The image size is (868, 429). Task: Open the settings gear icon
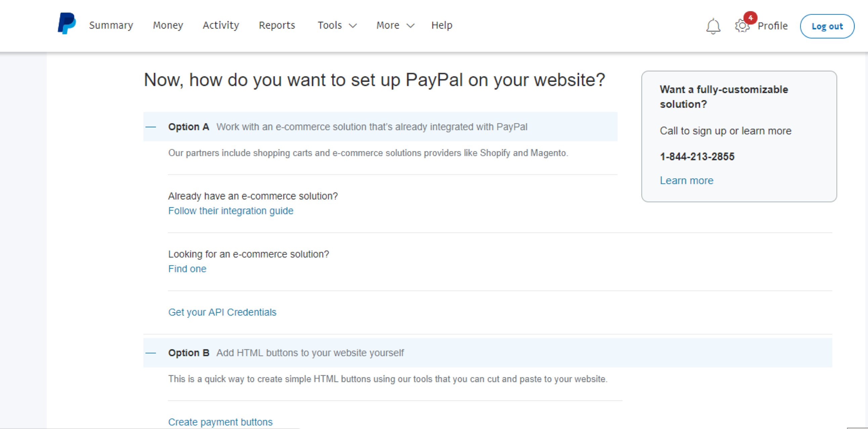[x=742, y=26]
